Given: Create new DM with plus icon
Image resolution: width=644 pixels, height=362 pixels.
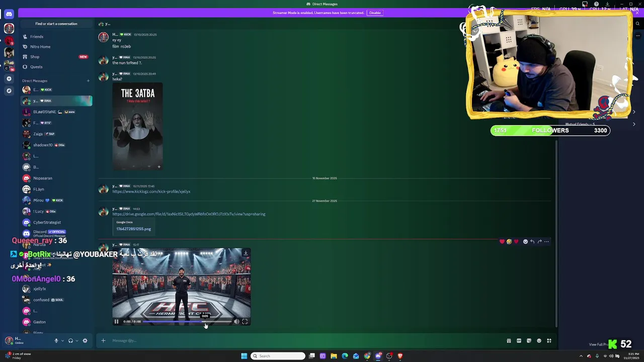Looking at the screenshot, I should 88,80.
